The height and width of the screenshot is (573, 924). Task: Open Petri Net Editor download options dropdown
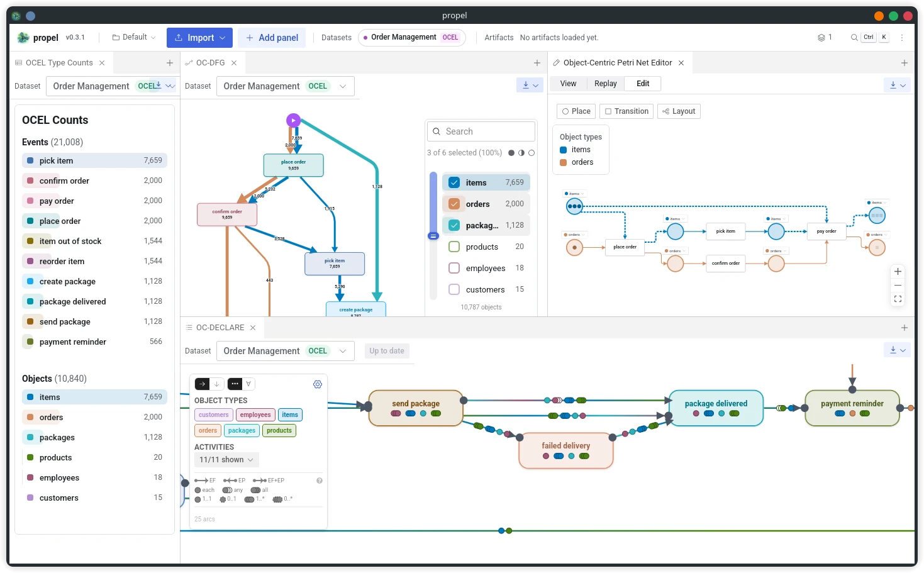click(x=897, y=86)
